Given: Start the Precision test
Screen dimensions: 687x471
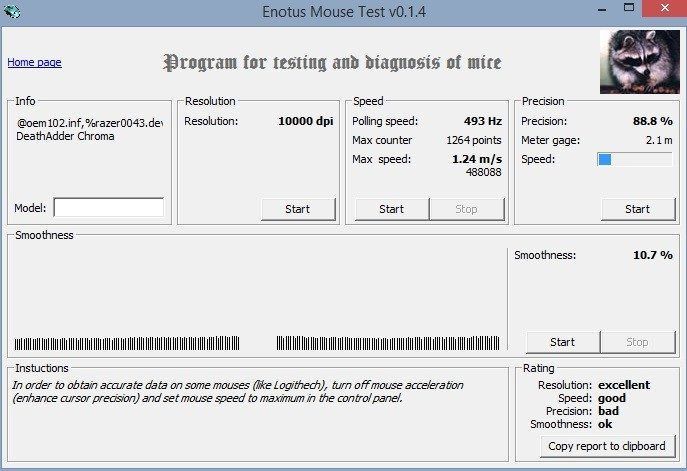Looking at the screenshot, I should 637,209.
